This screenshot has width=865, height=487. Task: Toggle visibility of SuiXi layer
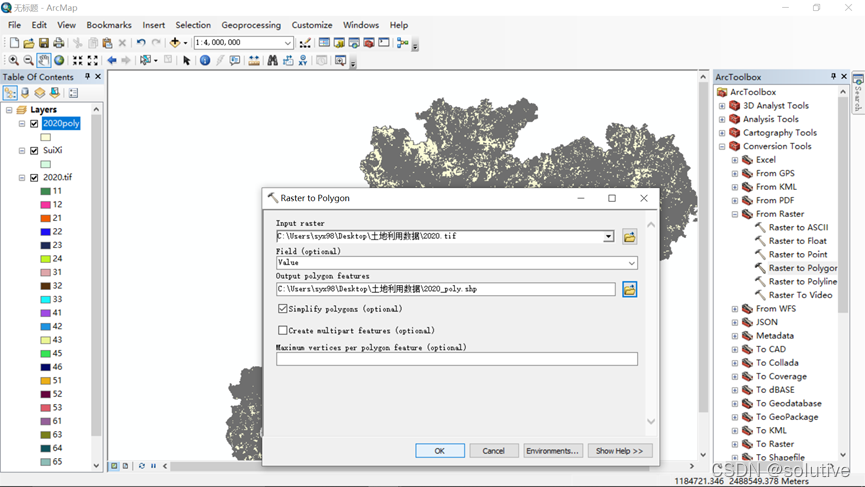[x=34, y=151]
